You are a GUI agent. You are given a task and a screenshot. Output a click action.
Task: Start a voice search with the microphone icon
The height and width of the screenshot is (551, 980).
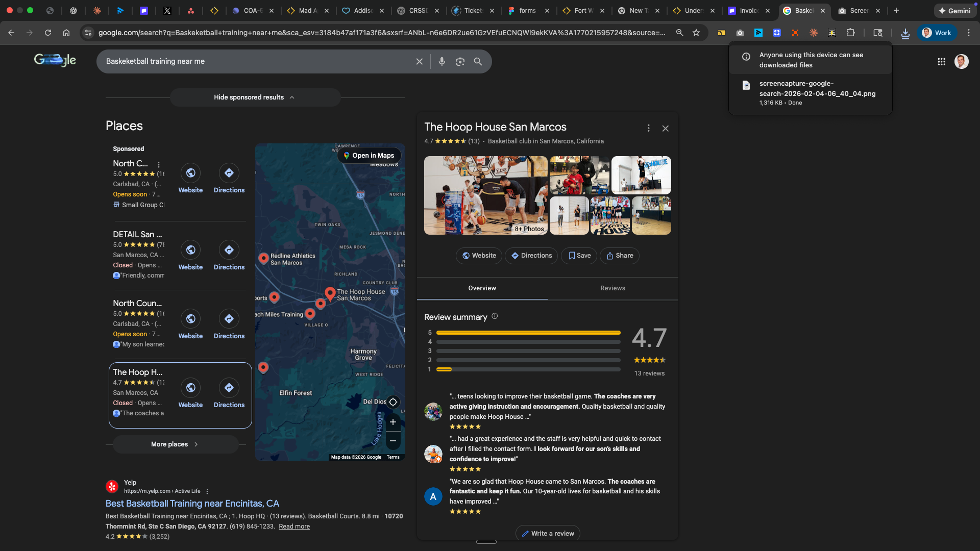click(x=442, y=61)
